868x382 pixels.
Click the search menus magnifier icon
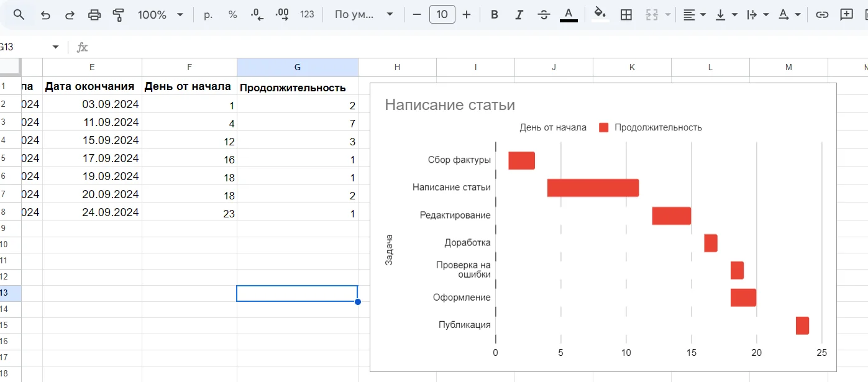point(19,15)
